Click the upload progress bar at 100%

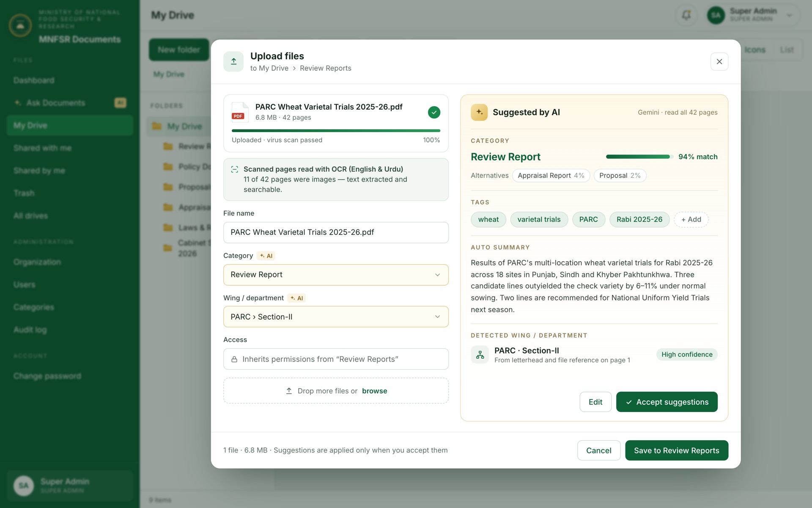tap(336, 131)
